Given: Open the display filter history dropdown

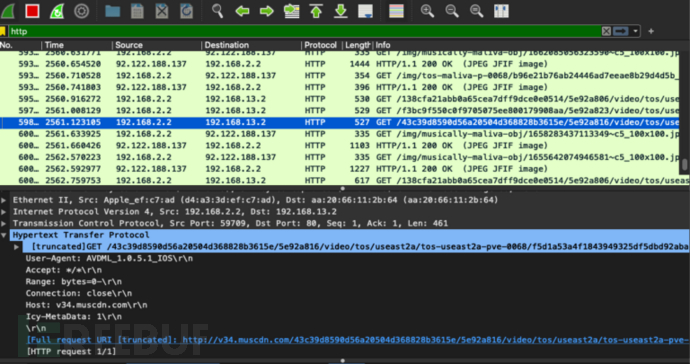Looking at the screenshot, I should (x=635, y=31).
